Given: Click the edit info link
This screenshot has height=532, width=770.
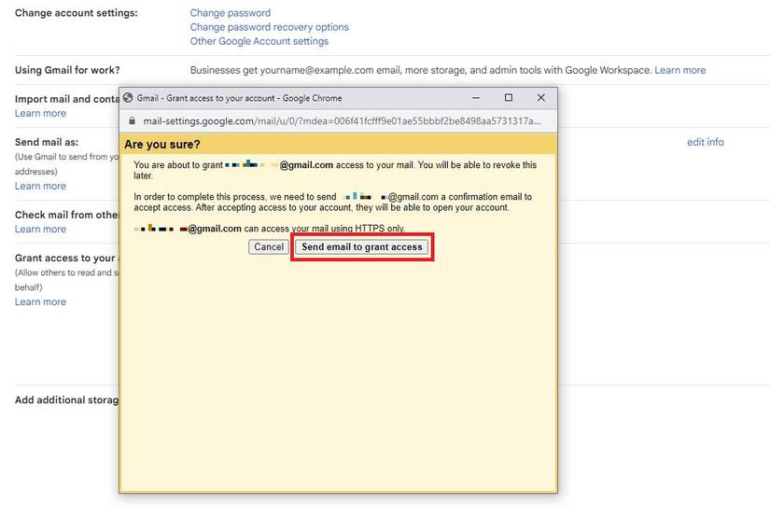Looking at the screenshot, I should coord(705,143).
